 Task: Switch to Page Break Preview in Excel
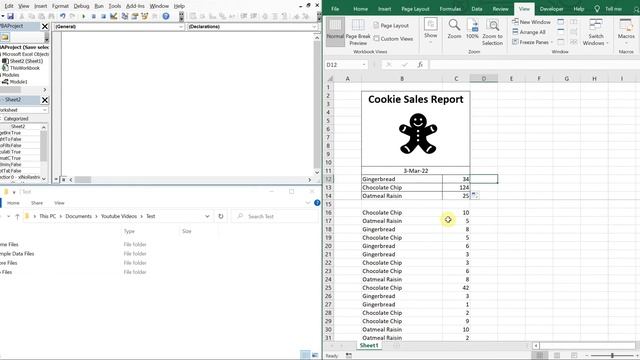coord(358,32)
